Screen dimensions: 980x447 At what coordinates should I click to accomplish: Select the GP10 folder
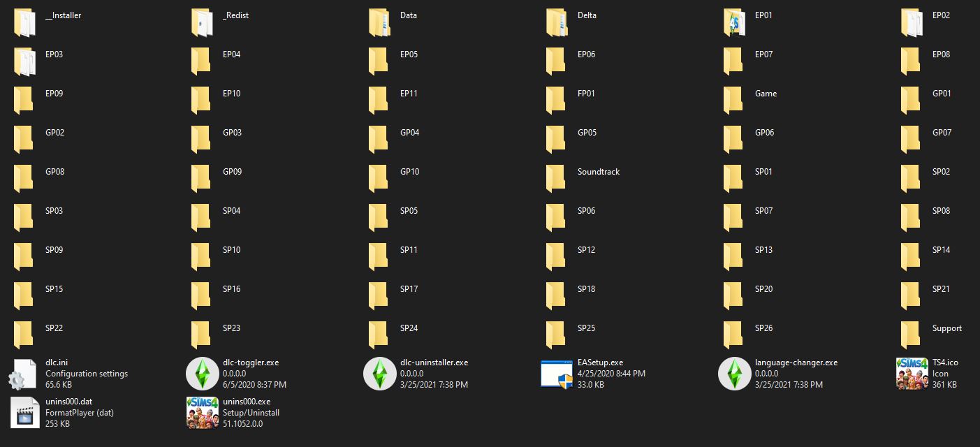(379, 179)
